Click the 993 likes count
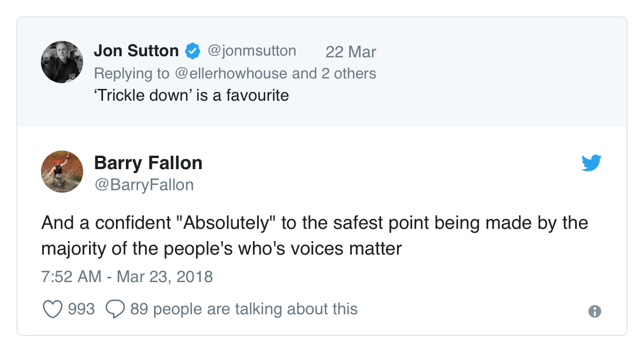The height and width of the screenshot is (350, 644). 81,309
